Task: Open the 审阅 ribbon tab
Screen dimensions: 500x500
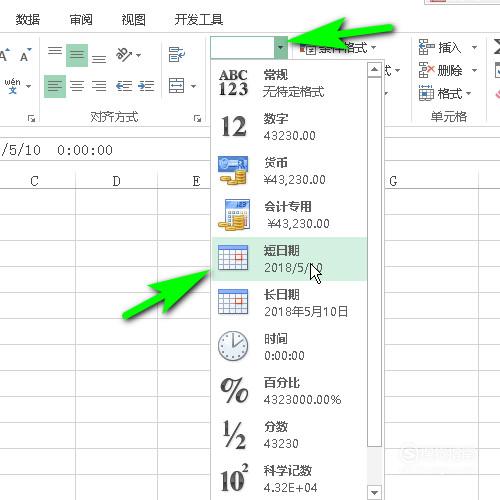Action: [81, 20]
